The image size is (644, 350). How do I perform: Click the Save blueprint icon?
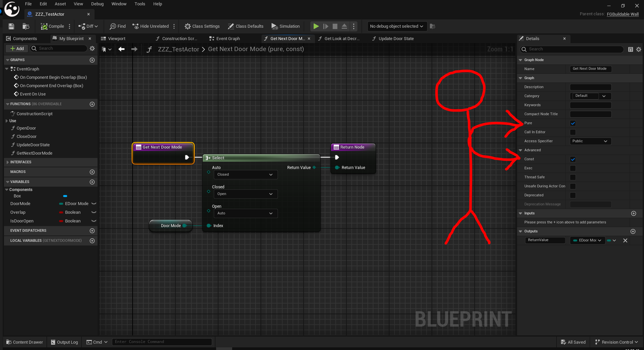point(11,26)
